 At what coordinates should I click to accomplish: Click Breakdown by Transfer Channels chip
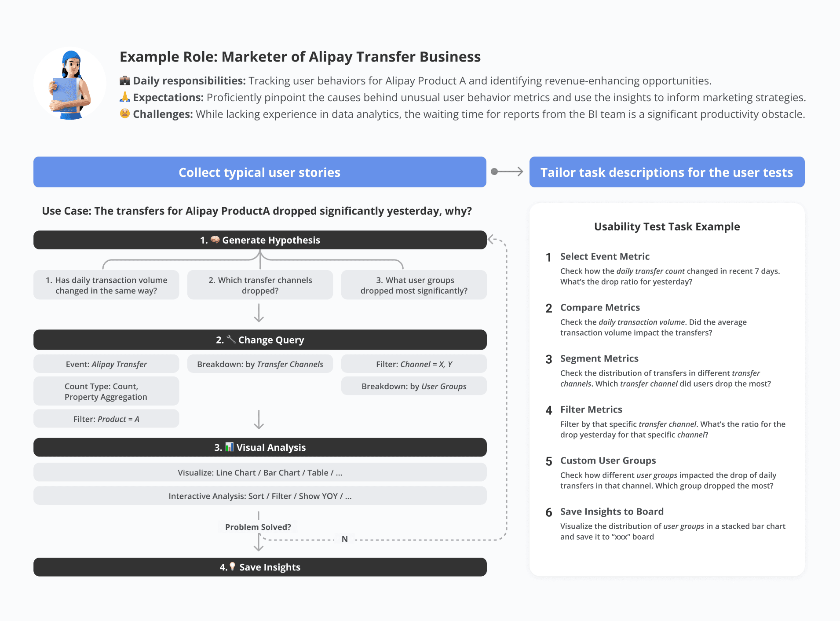coord(260,364)
